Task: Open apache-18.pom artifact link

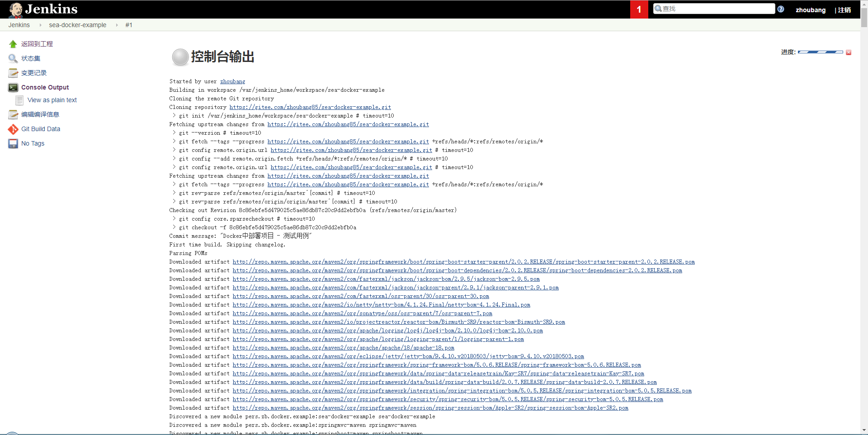Action: click(344, 348)
